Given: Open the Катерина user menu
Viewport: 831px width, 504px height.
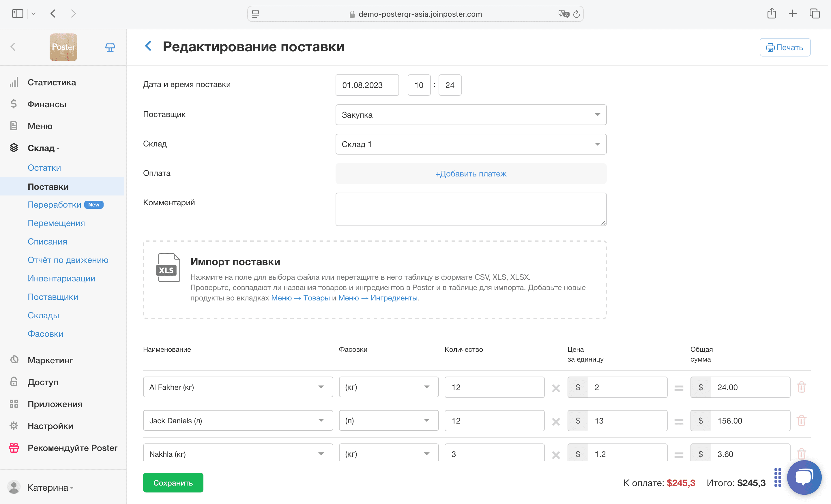Looking at the screenshot, I should click(40, 487).
